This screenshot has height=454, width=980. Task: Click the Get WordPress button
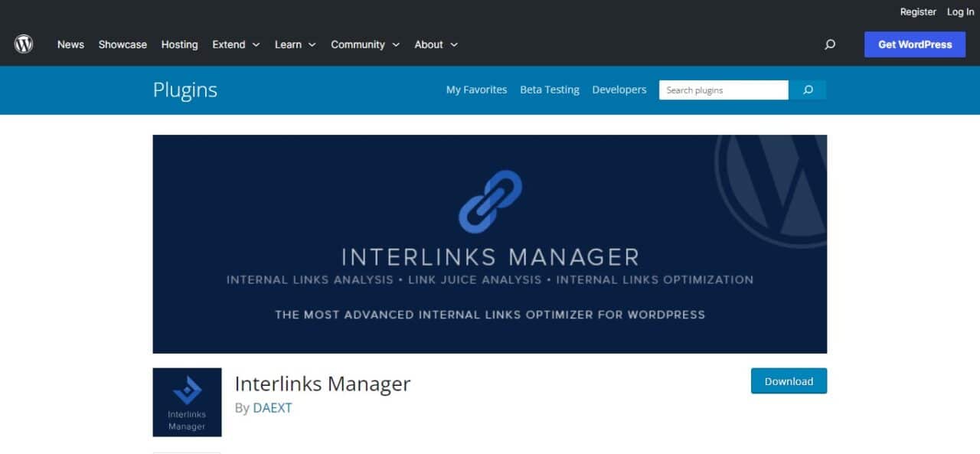point(915,44)
